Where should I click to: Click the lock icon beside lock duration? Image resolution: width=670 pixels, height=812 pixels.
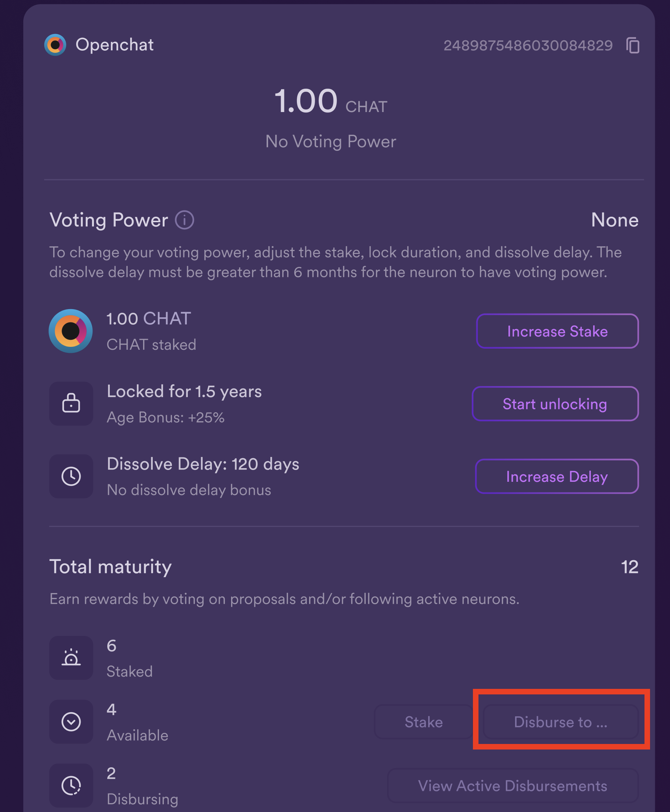71,403
